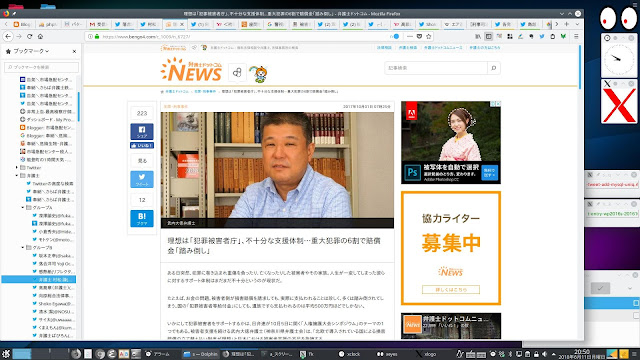Open the Firefox home page icon

[40, 36]
